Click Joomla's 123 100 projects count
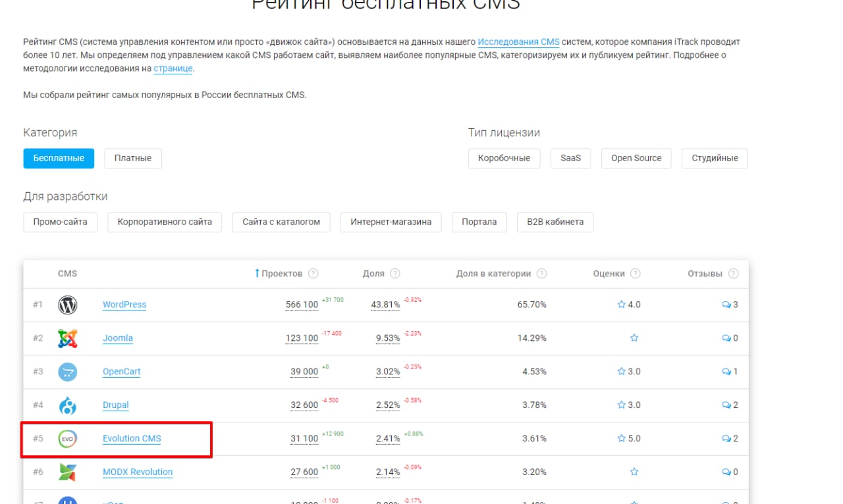The width and height of the screenshot is (843, 504). coord(302,338)
